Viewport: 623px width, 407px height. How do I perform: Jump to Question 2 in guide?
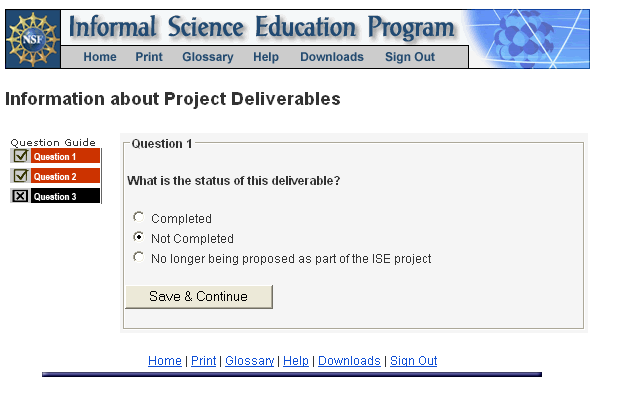[65, 176]
